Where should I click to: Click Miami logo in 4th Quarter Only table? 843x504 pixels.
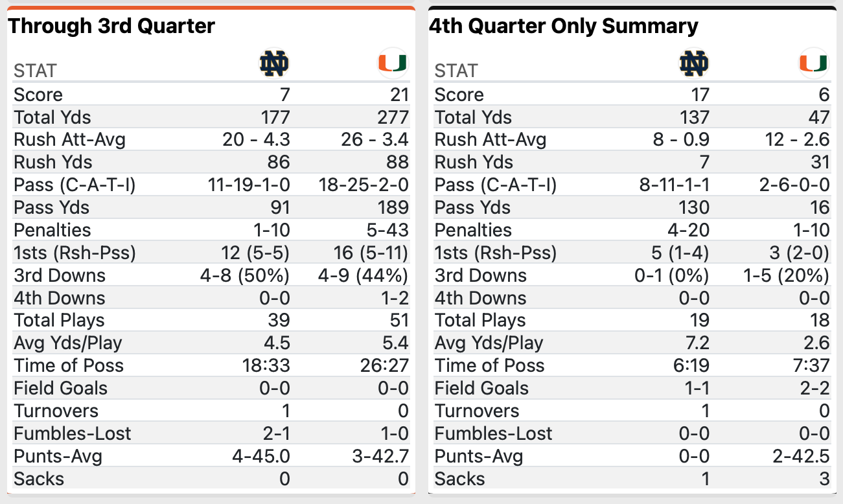coord(813,63)
